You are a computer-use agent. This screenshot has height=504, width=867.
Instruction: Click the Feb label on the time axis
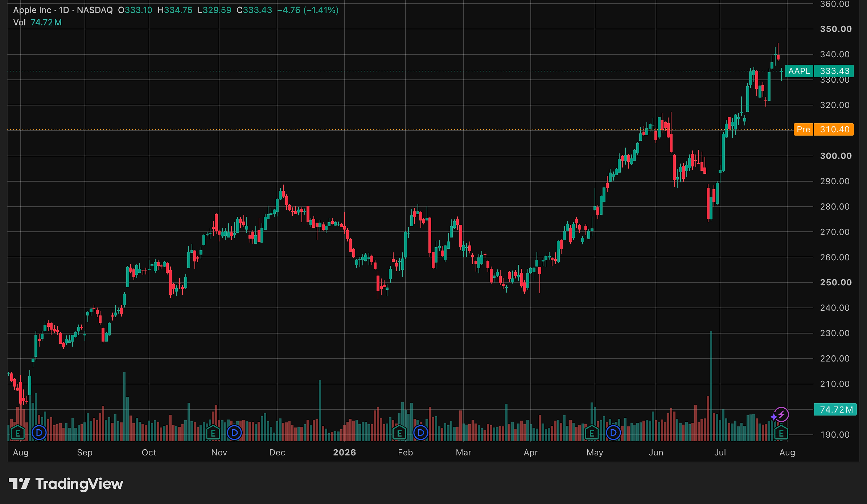pos(406,453)
